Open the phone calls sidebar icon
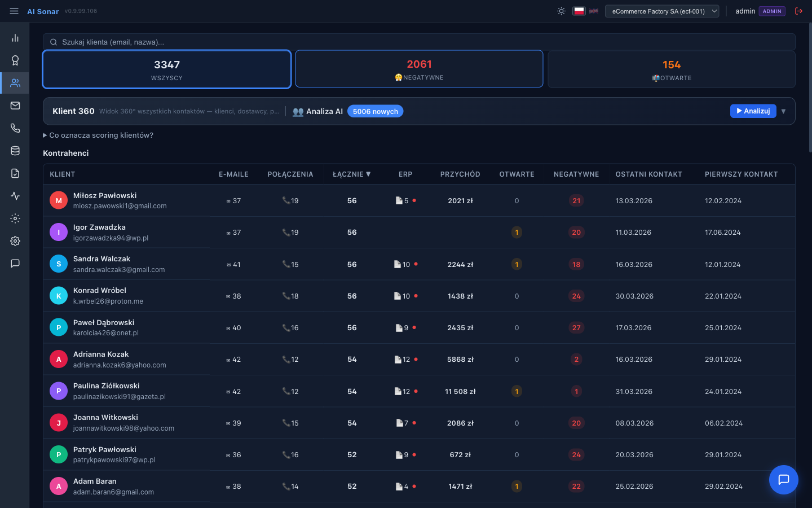812x508 pixels. pyautogui.click(x=15, y=128)
